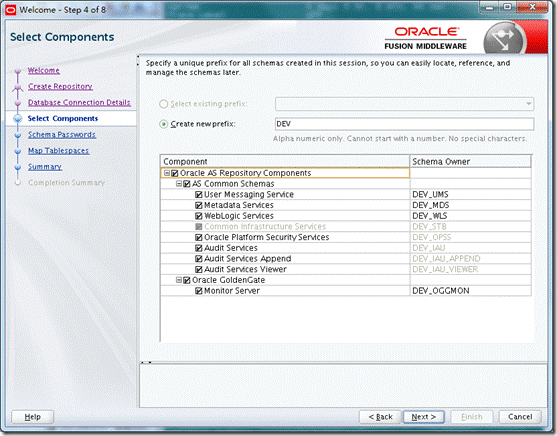Select the 'Select existing prefix' radio button
The width and height of the screenshot is (557, 436).
[163, 104]
